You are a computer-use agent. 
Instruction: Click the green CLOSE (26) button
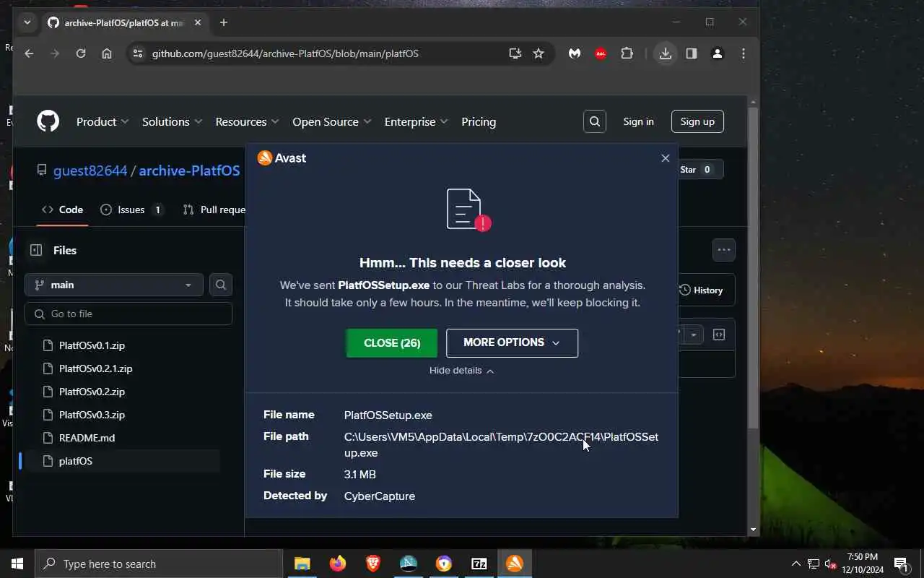pos(392,342)
